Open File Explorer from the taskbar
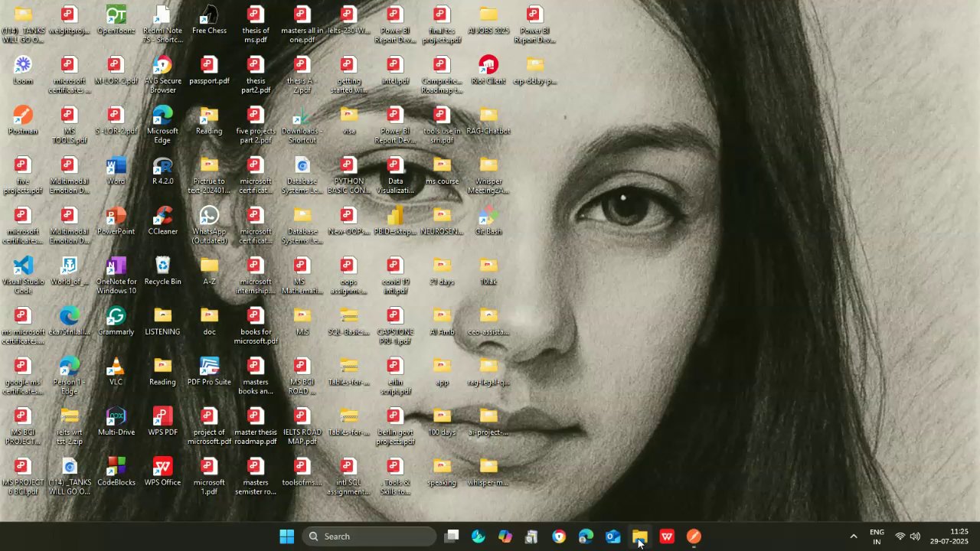Viewport: 980px width, 551px height. (640, 536)
